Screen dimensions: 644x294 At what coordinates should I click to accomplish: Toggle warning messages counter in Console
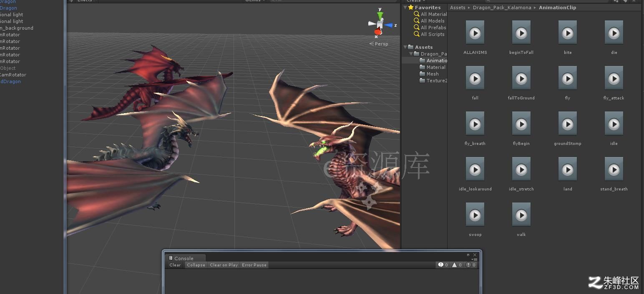click(457, 265)
